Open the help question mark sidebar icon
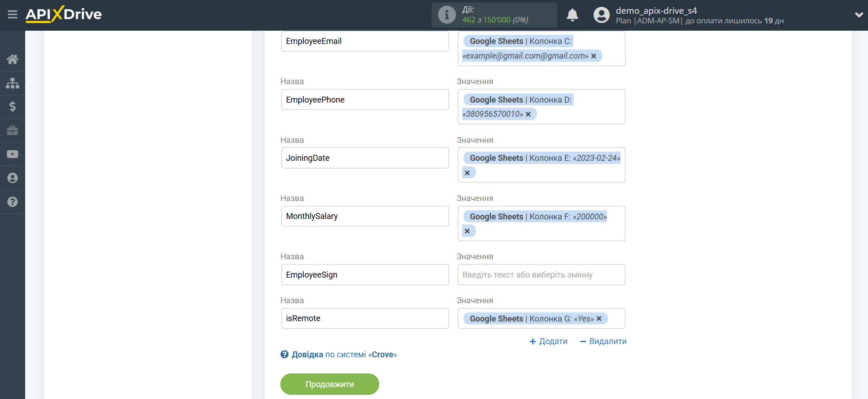This screenshot has width=868, height=399. click(12, 202)
